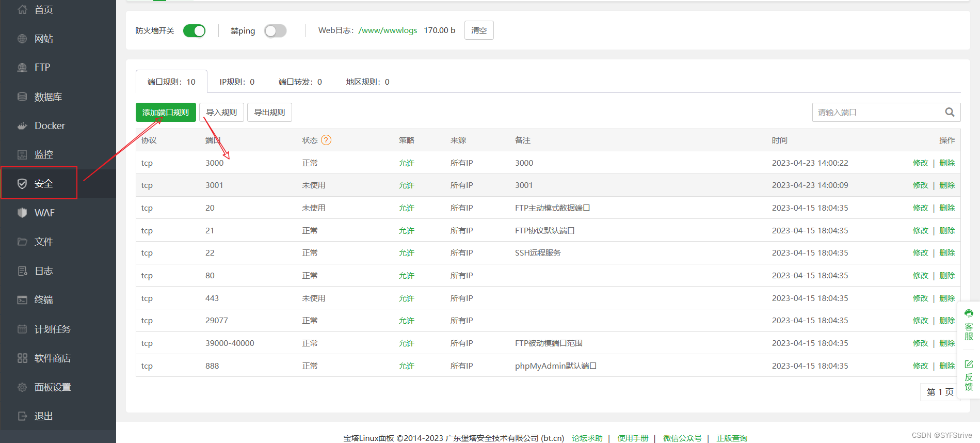
Task: Click the page 1 indicator
Action: point(940,392)
